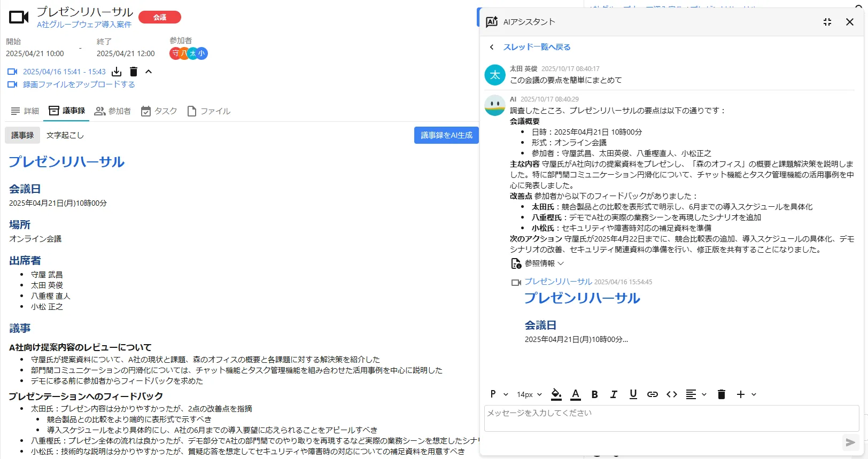The height and width of the screenshot is (459, 868).
Task: Open A社グループウェア導入案件 project link
Action: point(84,25)
